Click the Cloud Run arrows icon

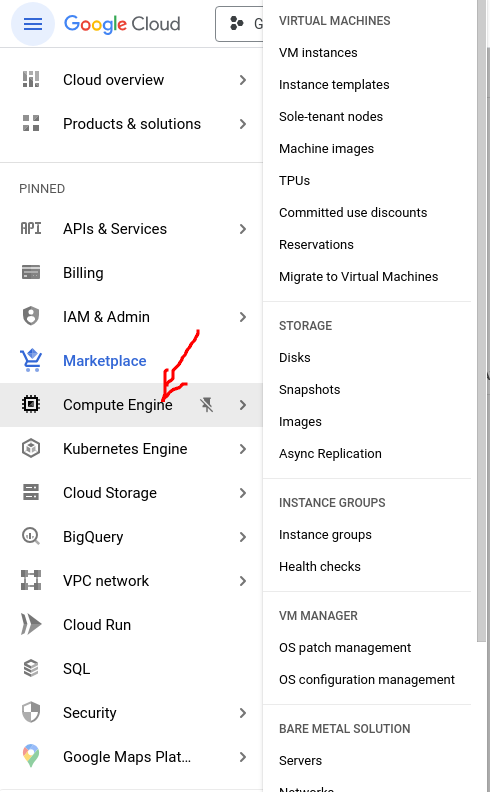point(31,624)
